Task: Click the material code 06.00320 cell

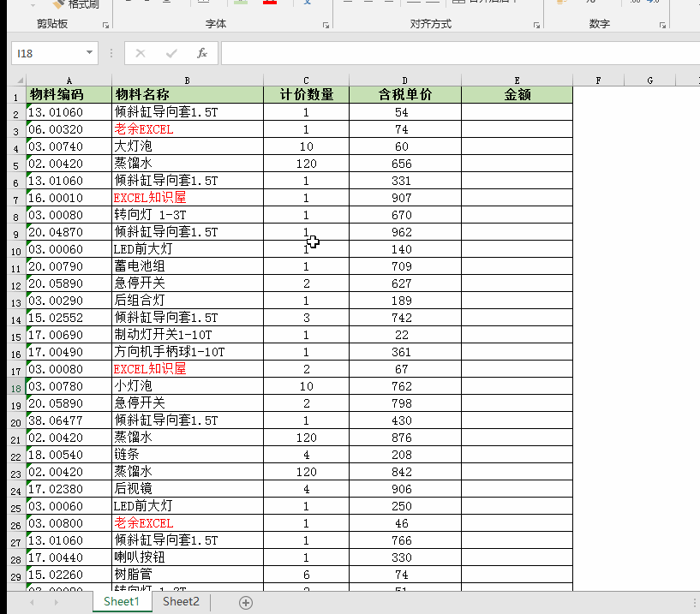Action: click(x=69, y=129)
